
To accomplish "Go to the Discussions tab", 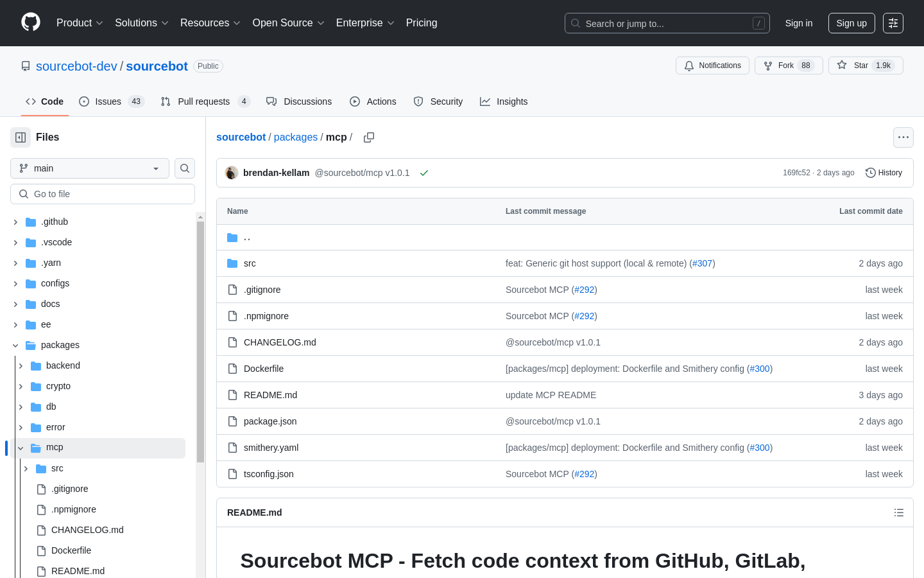I will click(x=299, y=101).
